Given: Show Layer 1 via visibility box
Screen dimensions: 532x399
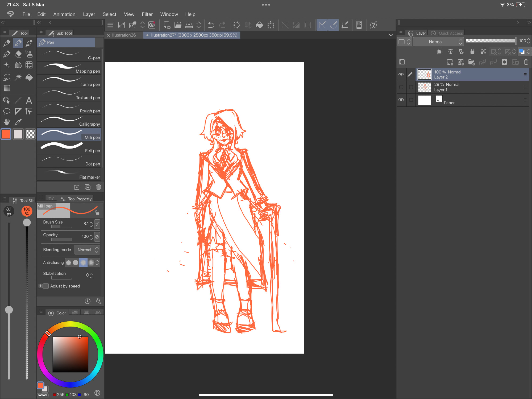Looking at the screenshot, I should click(x=401, y=87).
